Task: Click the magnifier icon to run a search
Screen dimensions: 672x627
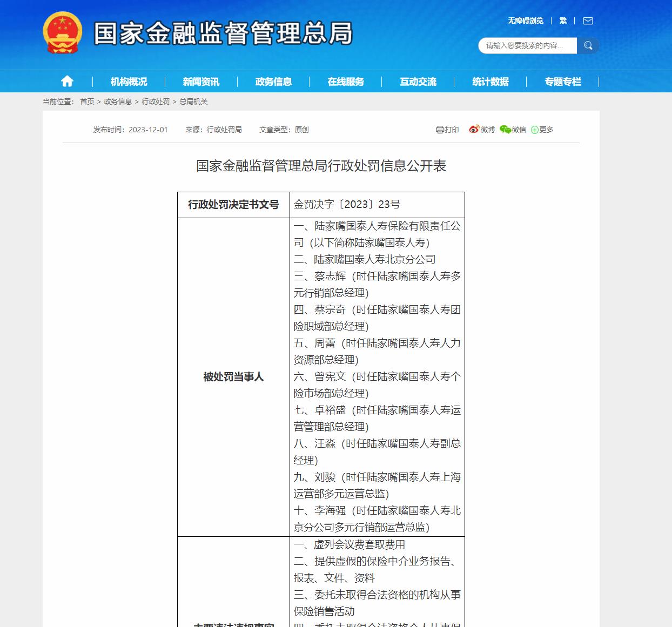Action: pyautogui.click(x=588, y=45)
